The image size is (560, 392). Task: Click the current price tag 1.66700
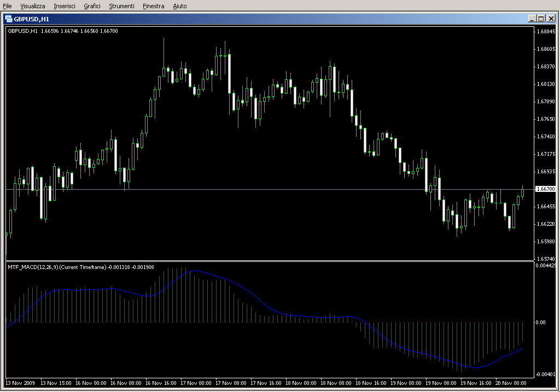pyautogui.click(x=546, y=189)
